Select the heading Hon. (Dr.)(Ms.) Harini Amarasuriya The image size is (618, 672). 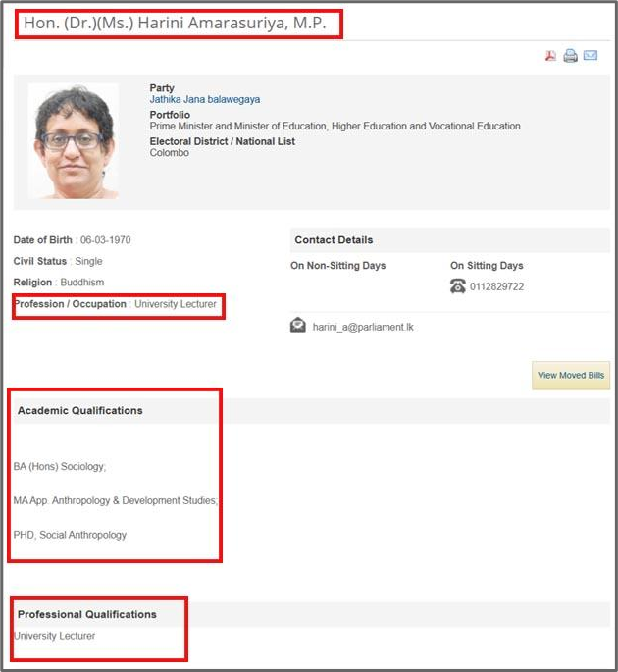(175, 24)
